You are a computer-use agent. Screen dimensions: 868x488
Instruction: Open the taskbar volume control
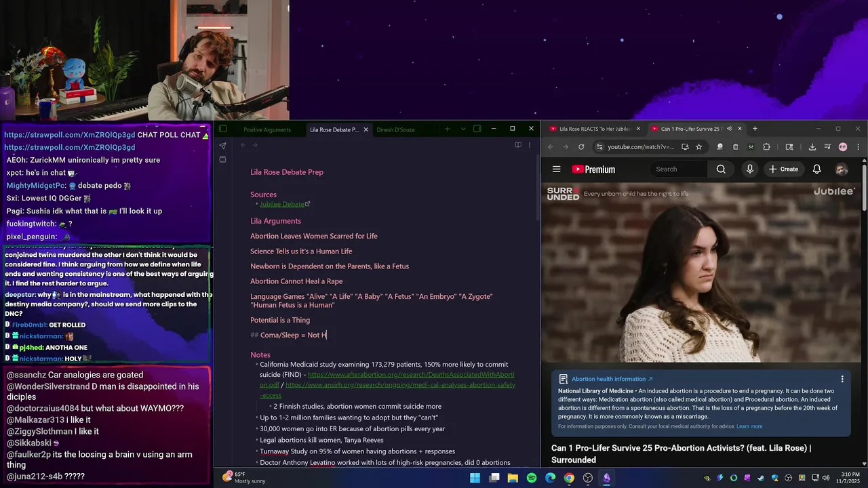click(x=826, y=478)
